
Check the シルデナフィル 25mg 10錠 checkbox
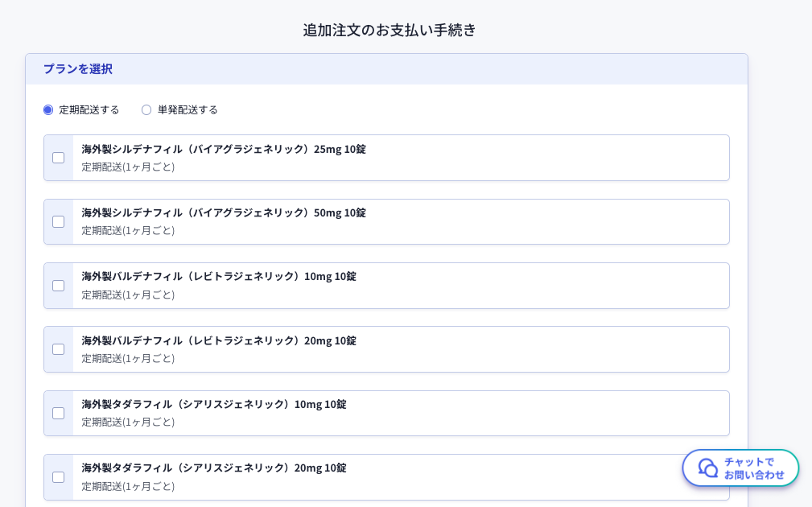coord(59,158)
